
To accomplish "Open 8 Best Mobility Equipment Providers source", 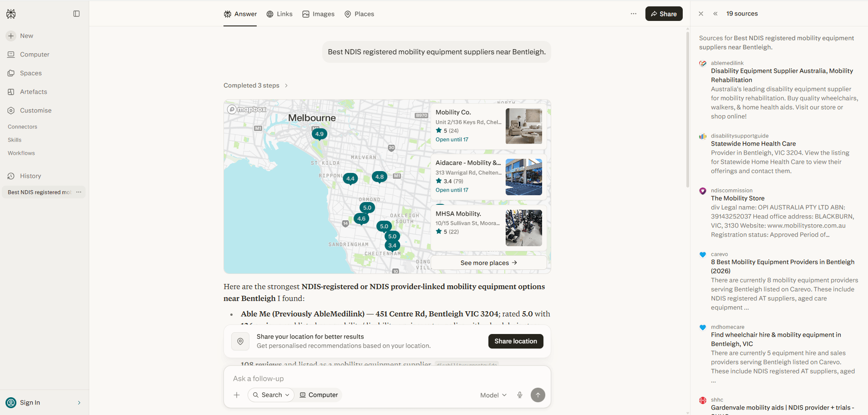I will pos(782,267).
